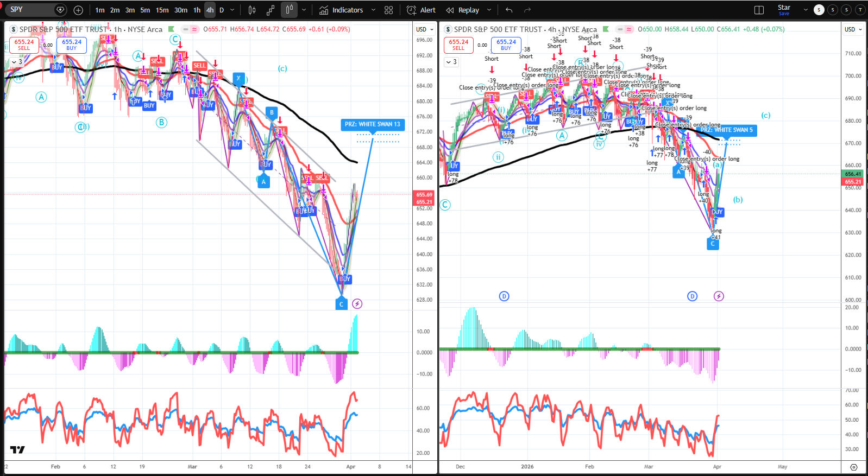
Task: Click the leftmost D dividend marker
Action: [504, 296]
